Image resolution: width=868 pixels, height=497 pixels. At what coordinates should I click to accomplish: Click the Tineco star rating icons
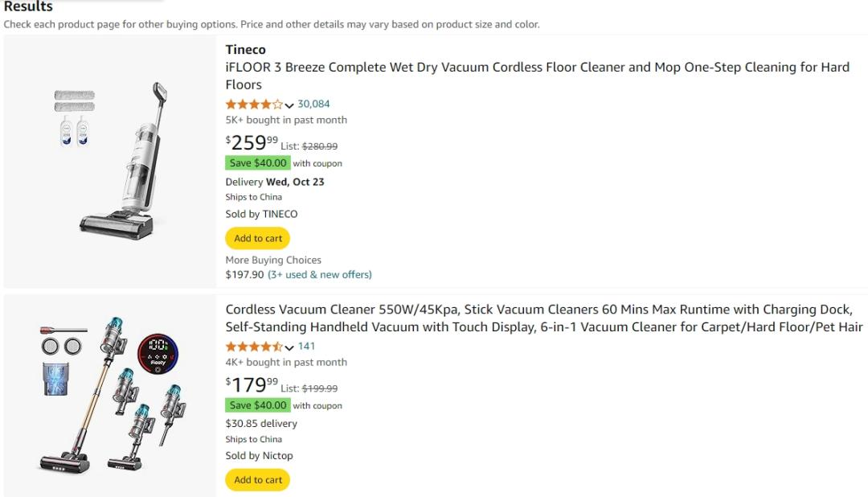click(x=254, y=105)
